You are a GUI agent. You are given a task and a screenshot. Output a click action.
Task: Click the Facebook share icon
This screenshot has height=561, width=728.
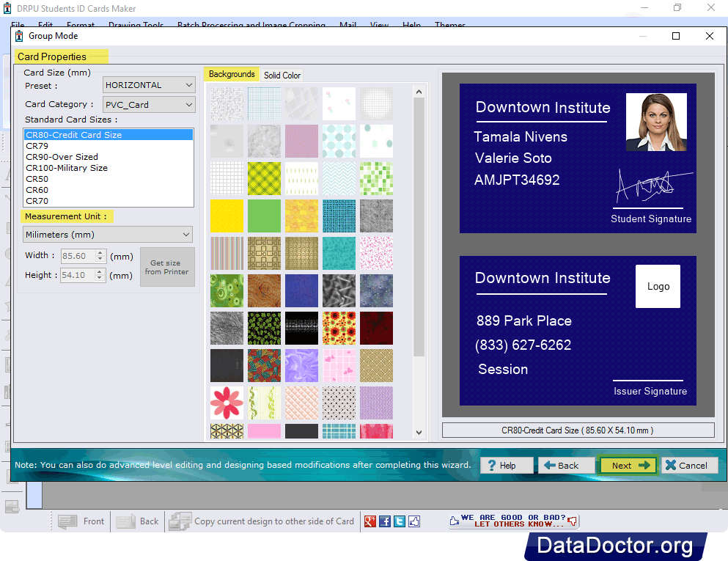(385, 521)
